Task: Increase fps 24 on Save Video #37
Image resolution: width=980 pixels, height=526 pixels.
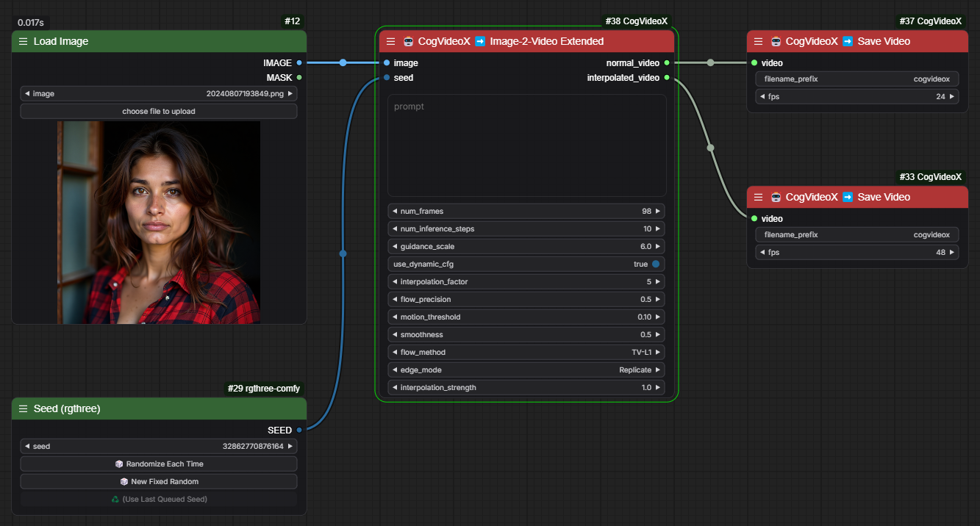Action: pyautogui.click(x=952, y=97)
